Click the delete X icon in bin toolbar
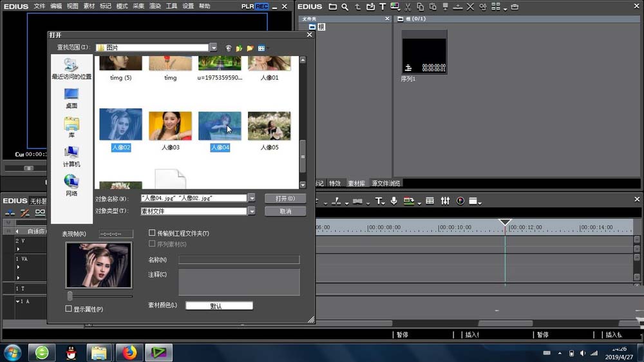This screenshot has height=362, width=644. coord(470,6)
